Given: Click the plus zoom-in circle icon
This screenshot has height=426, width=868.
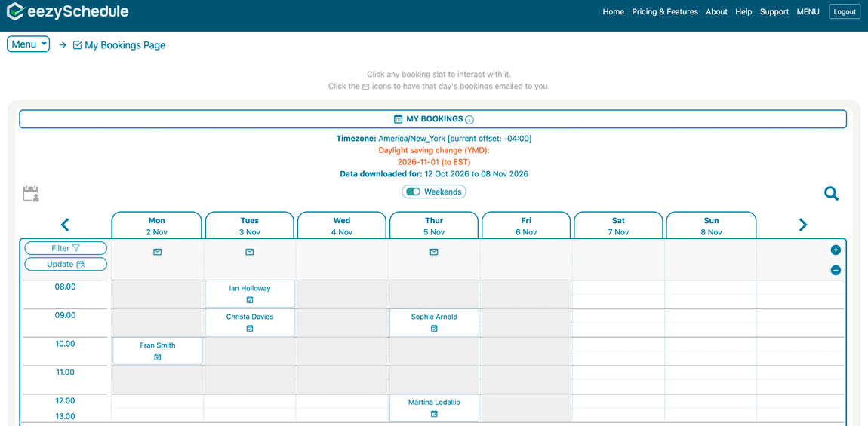Looking at the screenshot, I should (836, 250).
